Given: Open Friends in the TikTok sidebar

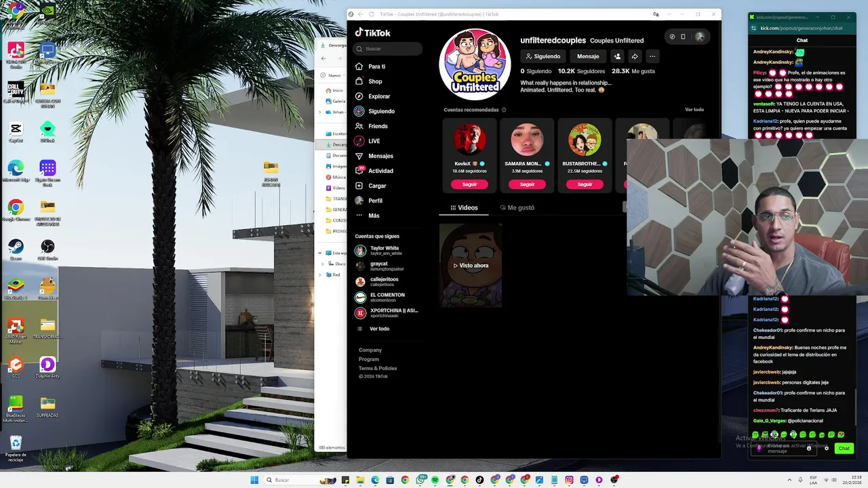Looking at the screenshot, I should (372, 126).
